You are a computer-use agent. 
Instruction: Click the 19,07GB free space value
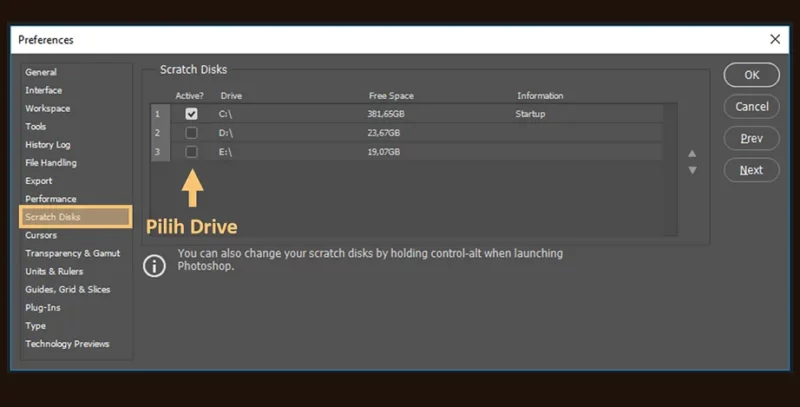(384, 151)
